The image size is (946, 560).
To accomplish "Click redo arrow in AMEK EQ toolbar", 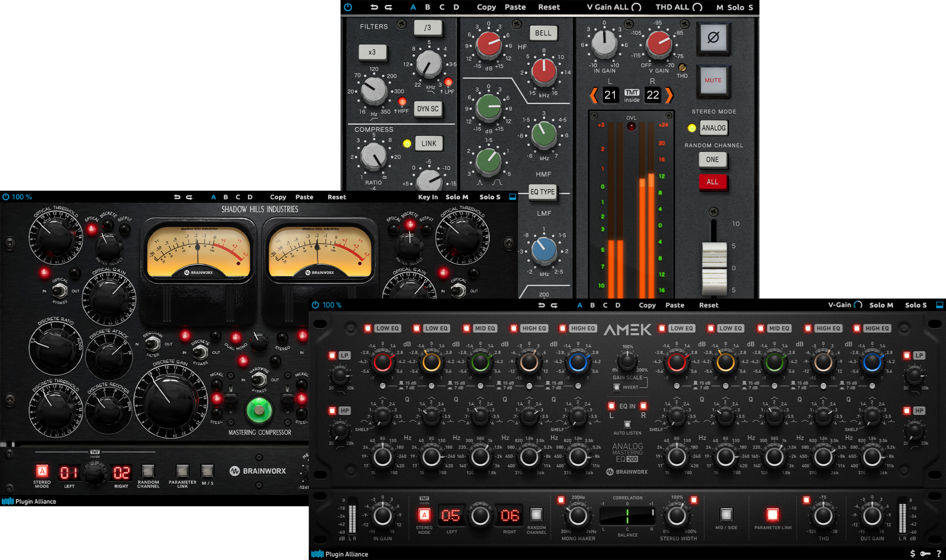I will point(554,305).
